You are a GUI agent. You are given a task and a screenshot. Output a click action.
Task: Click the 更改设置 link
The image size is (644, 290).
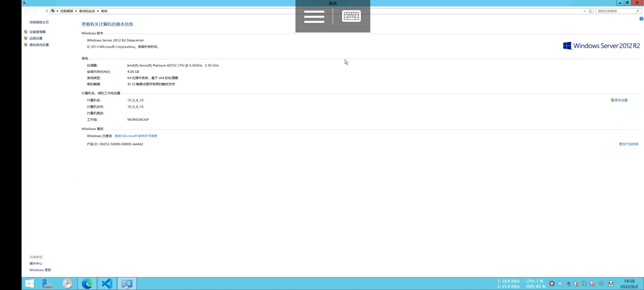click(x=621, y=100)
